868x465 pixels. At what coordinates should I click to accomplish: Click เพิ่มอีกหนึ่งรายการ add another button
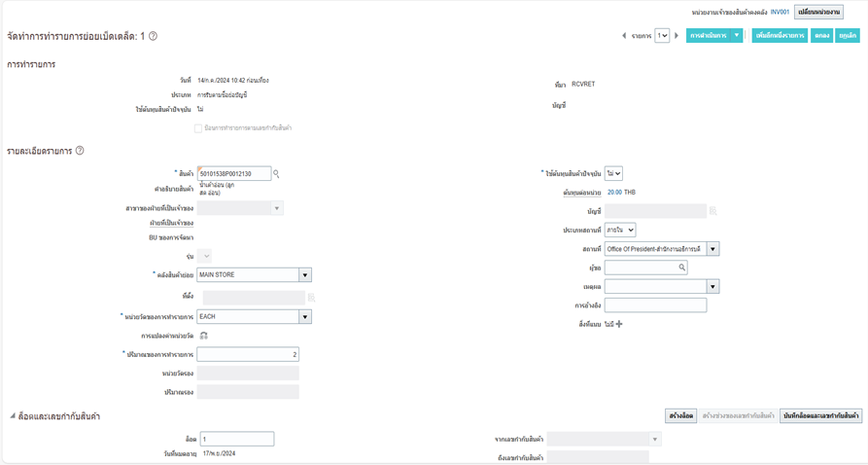point(780,35)
